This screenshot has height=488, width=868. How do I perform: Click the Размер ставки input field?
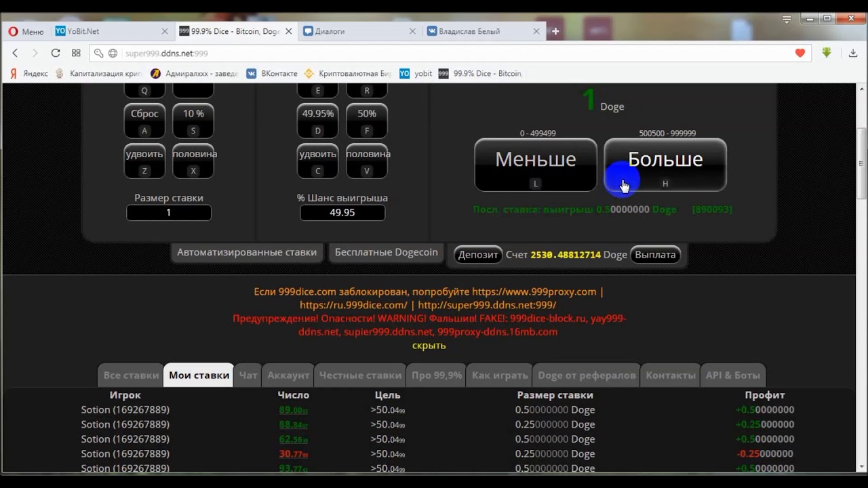(169, 213)
